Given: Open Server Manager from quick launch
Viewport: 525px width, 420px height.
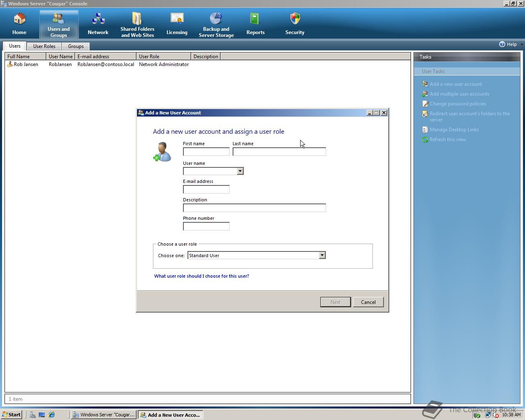Looking at the screenshot, I should (32, 415).
